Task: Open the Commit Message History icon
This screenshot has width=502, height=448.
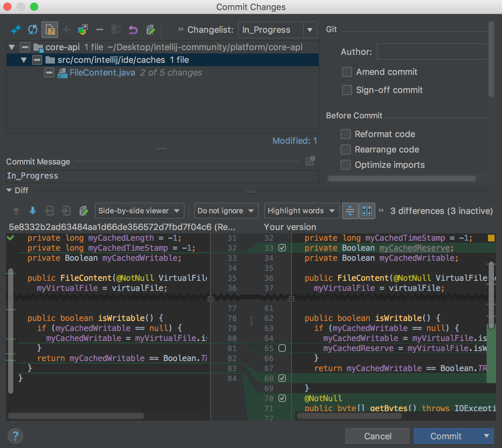Action: tap(310, 161)
